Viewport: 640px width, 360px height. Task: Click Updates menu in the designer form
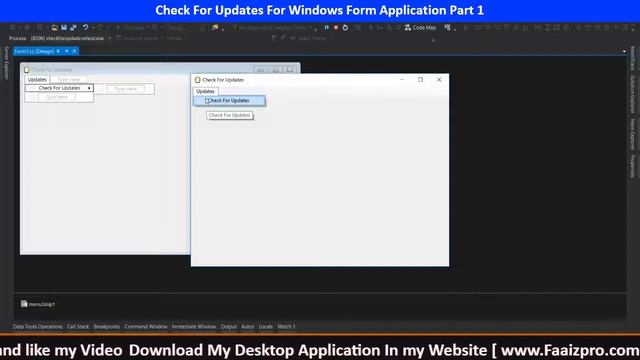click(37, 80)
